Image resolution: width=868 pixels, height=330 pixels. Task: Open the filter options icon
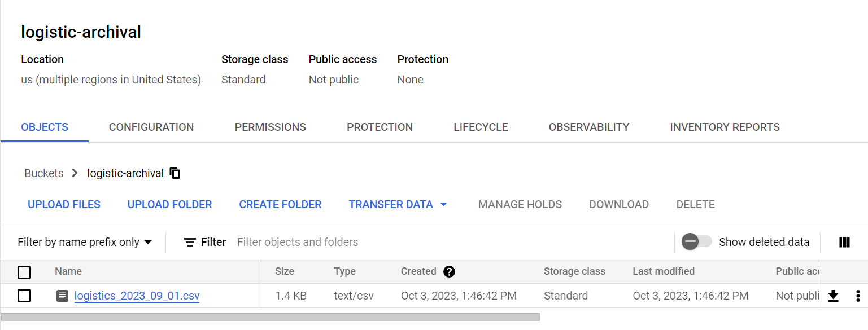click(x=189, y=241)
